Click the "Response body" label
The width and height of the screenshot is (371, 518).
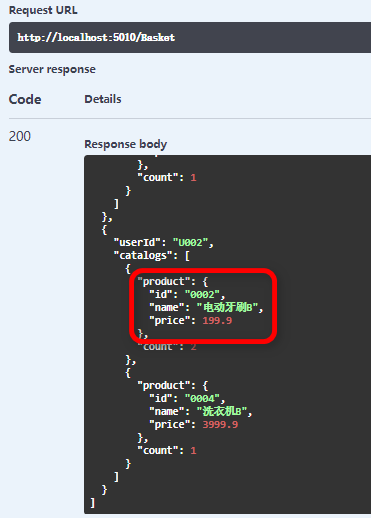[126, 144]
